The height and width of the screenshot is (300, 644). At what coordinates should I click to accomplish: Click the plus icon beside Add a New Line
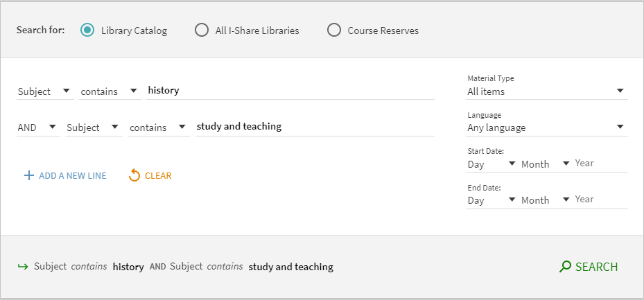(x=28, y=175)
